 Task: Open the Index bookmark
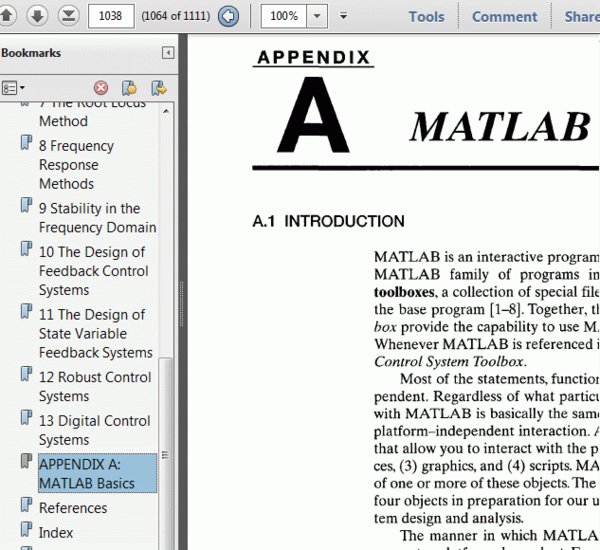coord(56,532)
